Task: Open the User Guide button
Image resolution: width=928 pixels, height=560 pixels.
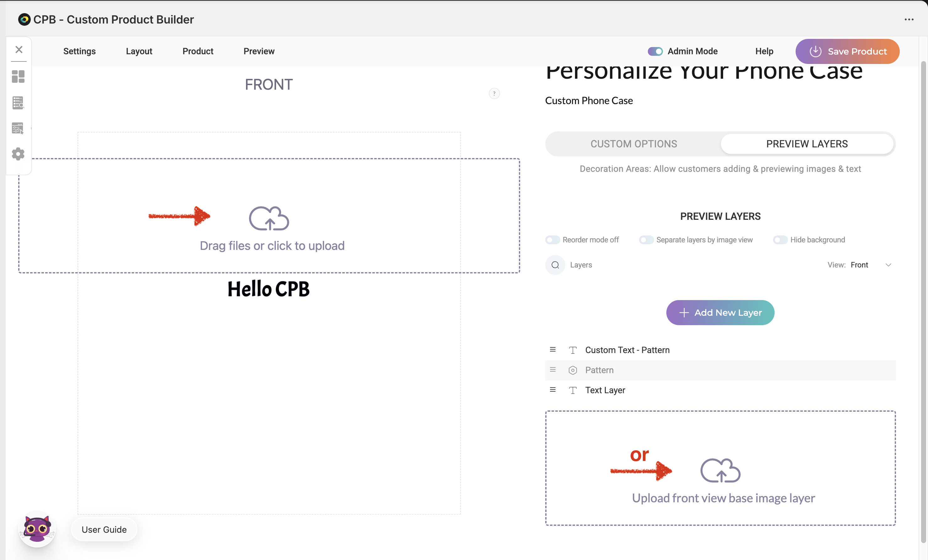Action: click(x=104, y=530)
